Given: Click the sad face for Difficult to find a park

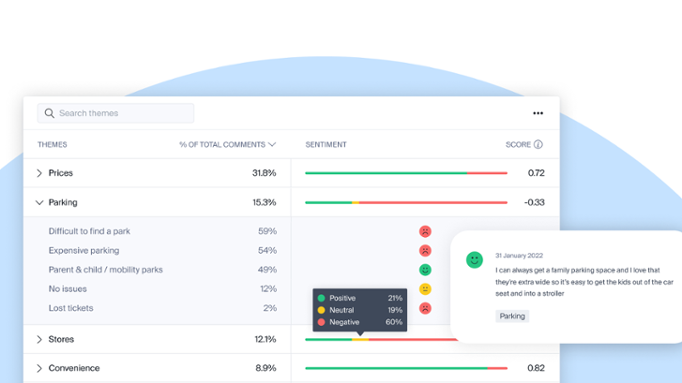Looking at the screenshot, I should coord(425,231).
